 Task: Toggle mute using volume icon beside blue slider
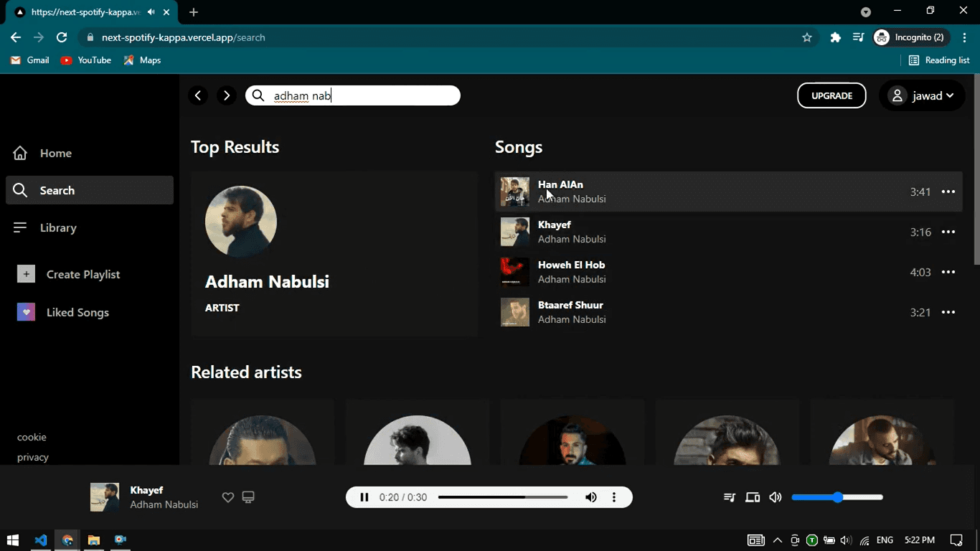[776, 497]
